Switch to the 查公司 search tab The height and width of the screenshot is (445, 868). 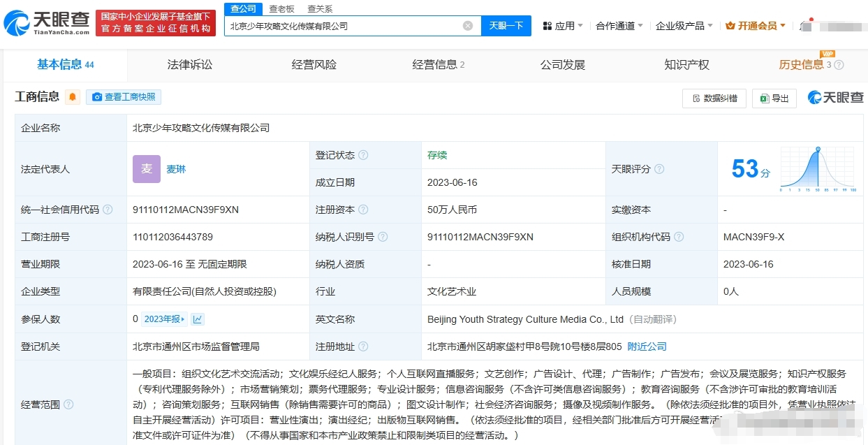243,9
